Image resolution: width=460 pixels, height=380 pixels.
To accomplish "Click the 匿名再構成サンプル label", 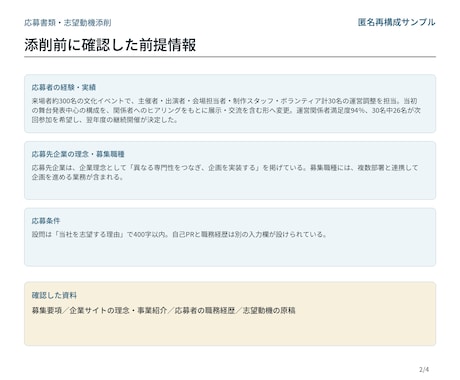I will tap(397, 22).
